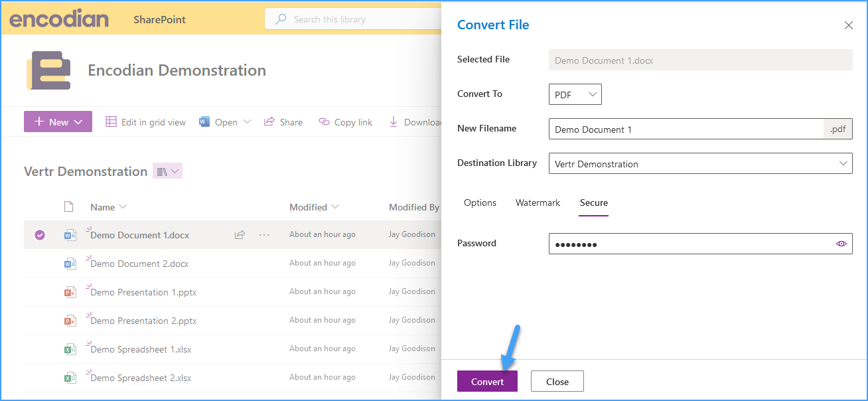This screenshot has width=868, height=401.
Task: Click Jay Goodison on Demo Document 2.docx row
Action: (412, 263)
